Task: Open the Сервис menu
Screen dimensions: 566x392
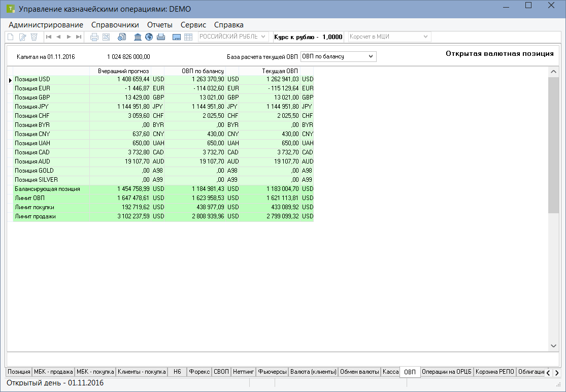Action: coord(193,25)
